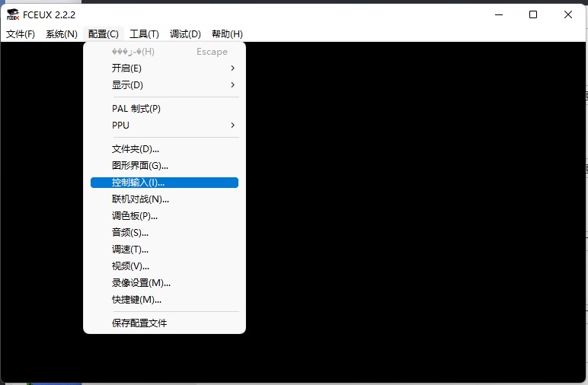The width and height of the screenshot is (588, 385).
Task: Click 保存配置文件 to save config
Action: click(x=165, y=323)
